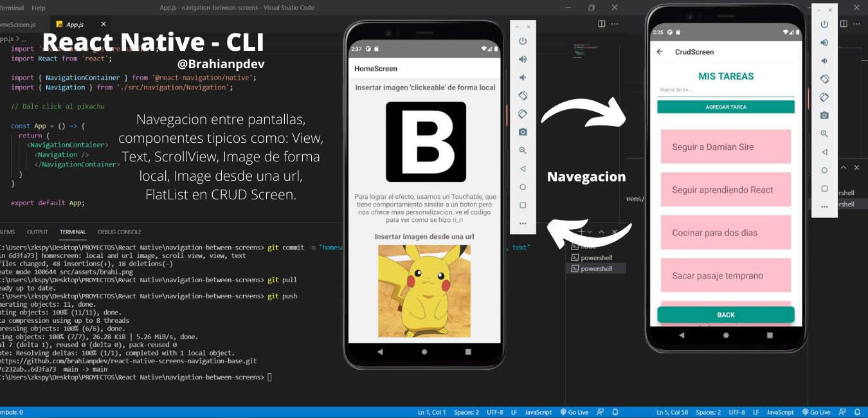868x418 pixels.
Task: Click Ln 5, Col 58 in status bar
Action: [673, 412]
